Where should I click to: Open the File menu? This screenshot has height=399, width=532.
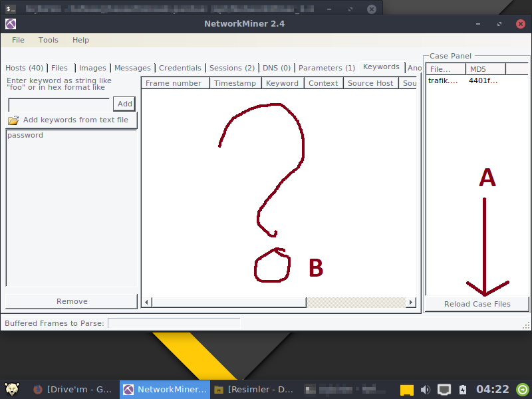pos(18,40)
